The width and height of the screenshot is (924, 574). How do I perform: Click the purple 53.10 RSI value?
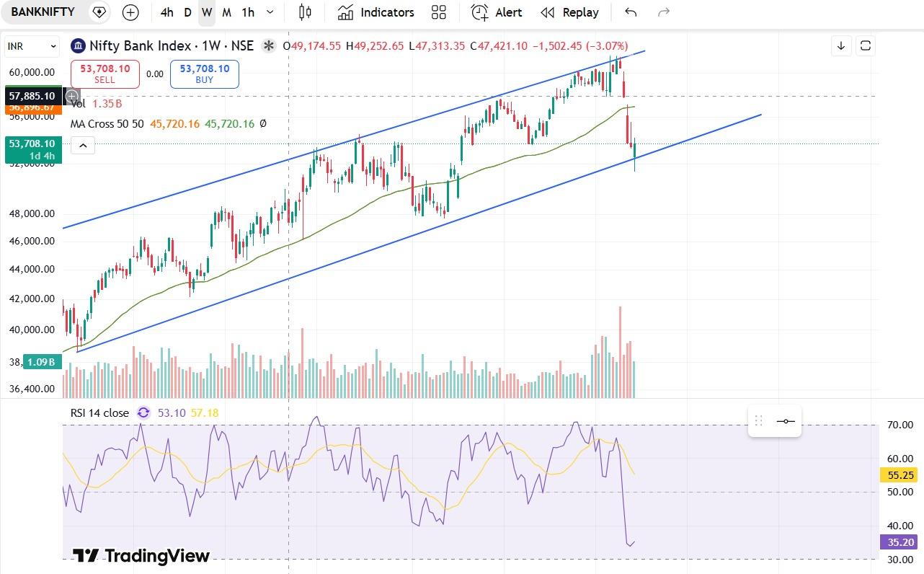click(x=172, y=413)
